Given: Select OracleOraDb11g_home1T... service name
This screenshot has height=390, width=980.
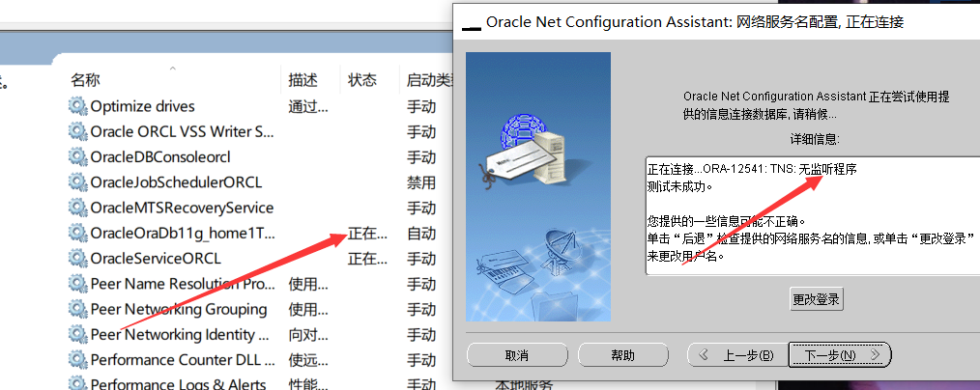Looking at the screenshot, I should [x=183, y=234].
